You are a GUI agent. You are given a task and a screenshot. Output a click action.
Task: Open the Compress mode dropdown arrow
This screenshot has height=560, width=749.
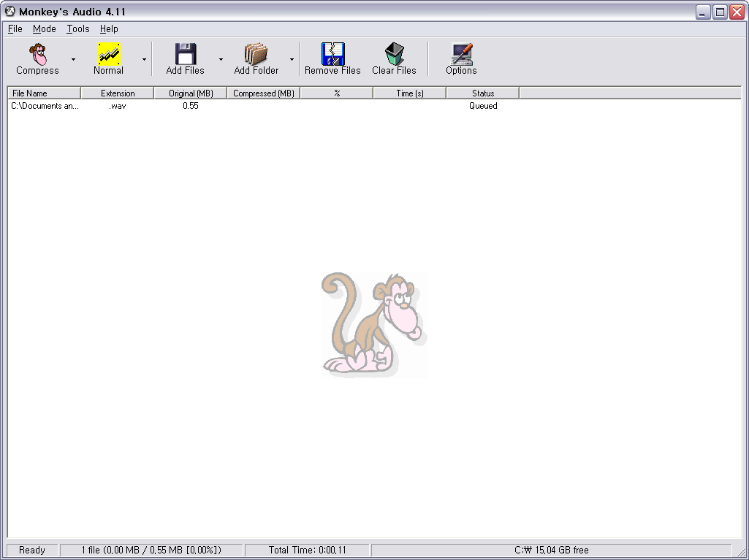[x=73, y=59]
